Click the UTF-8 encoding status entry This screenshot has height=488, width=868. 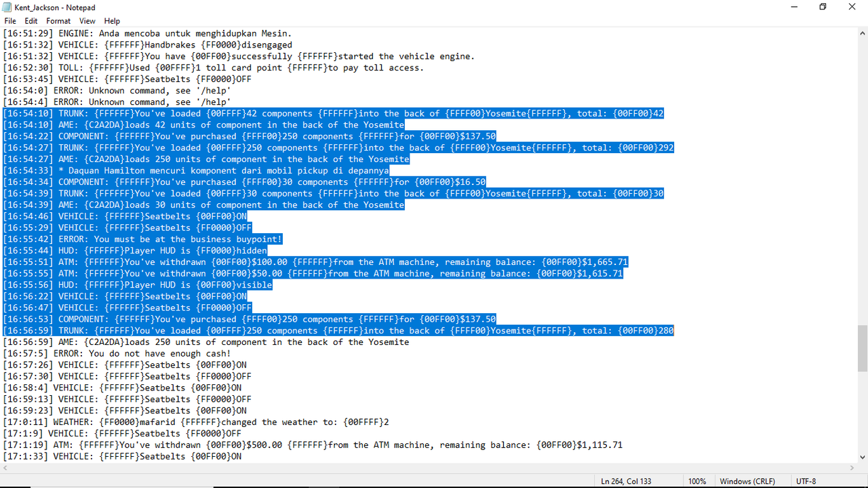[806, 481]
